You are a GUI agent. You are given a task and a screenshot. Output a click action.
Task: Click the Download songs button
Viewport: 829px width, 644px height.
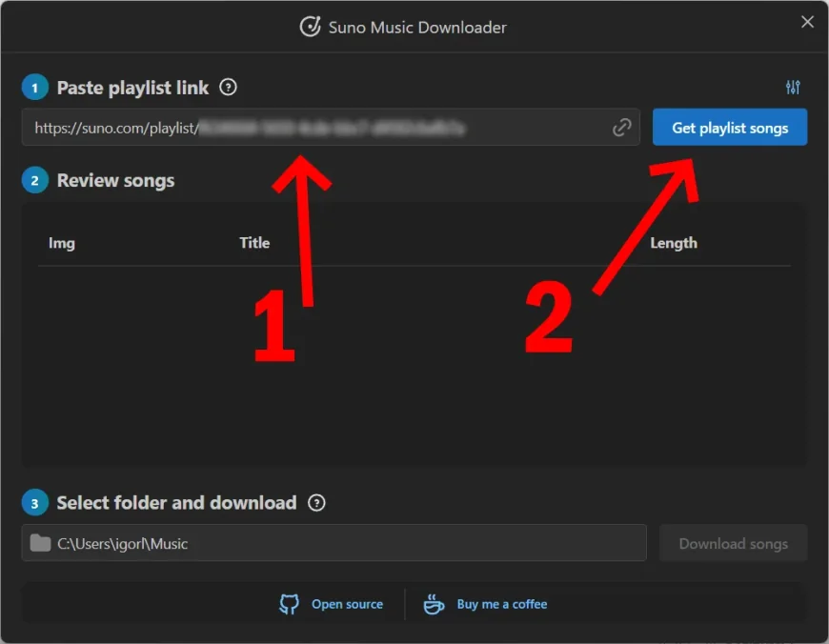point(733,543)
